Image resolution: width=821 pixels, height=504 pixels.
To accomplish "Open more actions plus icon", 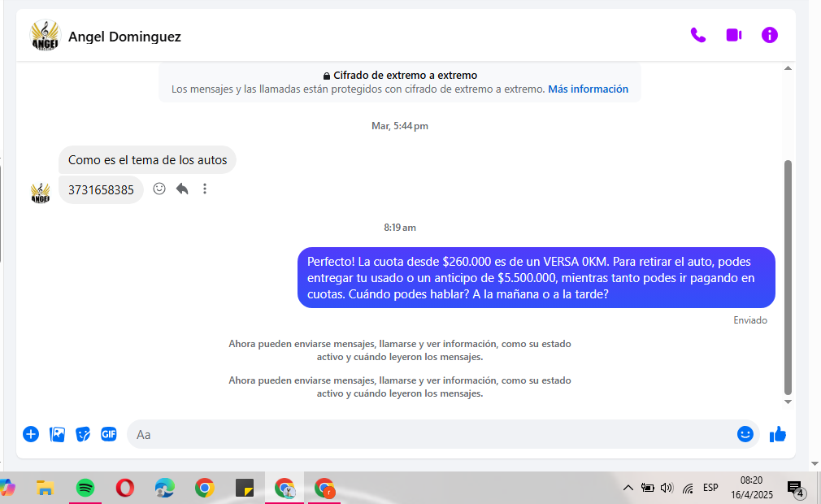I will pyautogui.click(x=31, y=434).
